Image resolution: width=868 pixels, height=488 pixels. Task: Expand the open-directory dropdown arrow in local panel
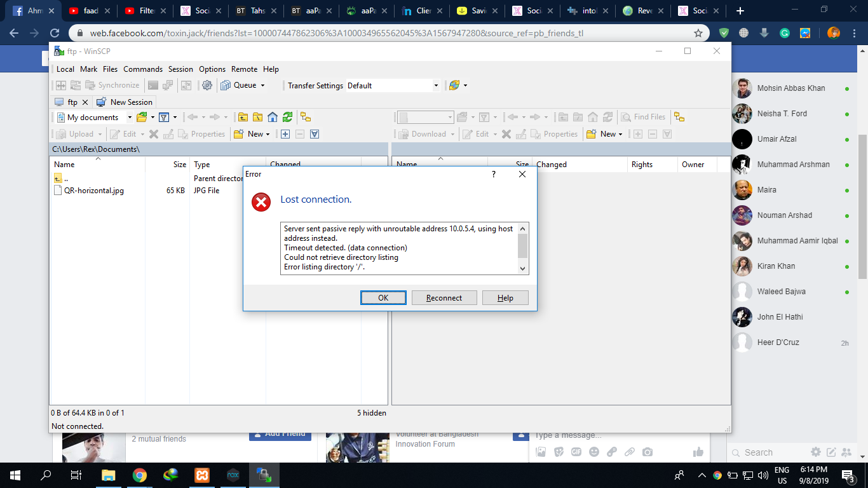point(153,117)
